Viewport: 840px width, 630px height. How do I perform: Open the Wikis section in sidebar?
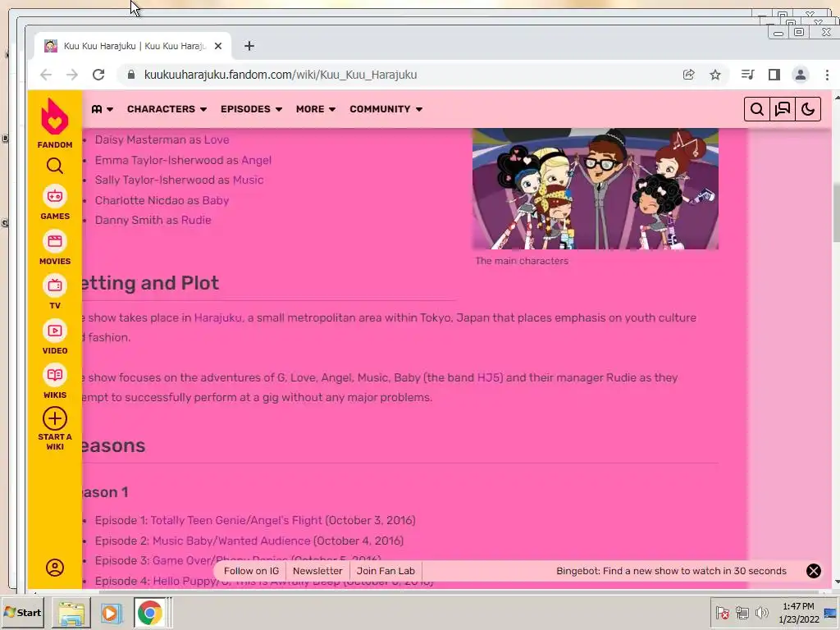tap(55, 382)
